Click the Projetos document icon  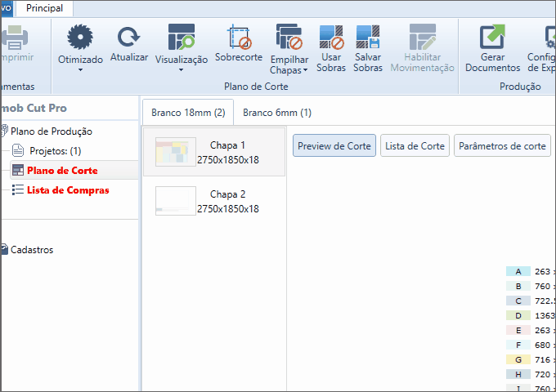[18, 150]
